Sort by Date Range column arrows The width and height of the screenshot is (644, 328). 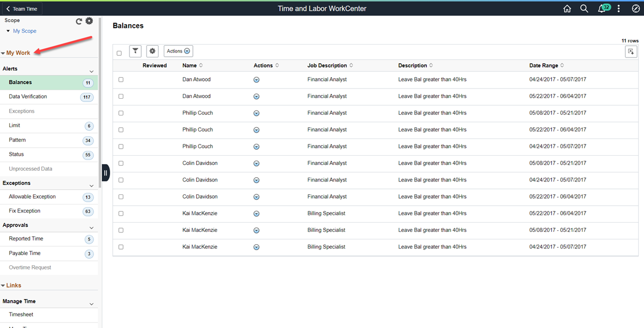(562, 65)
